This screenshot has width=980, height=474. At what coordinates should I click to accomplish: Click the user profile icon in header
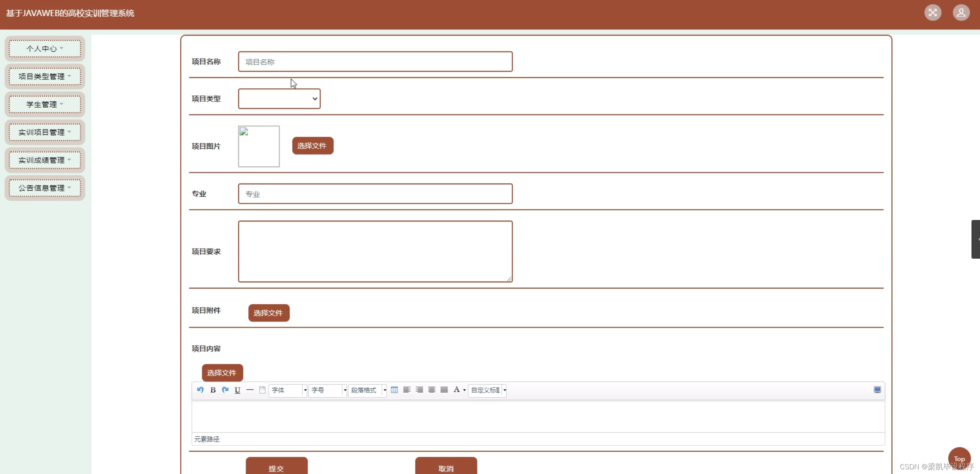(x=961, y=13)
